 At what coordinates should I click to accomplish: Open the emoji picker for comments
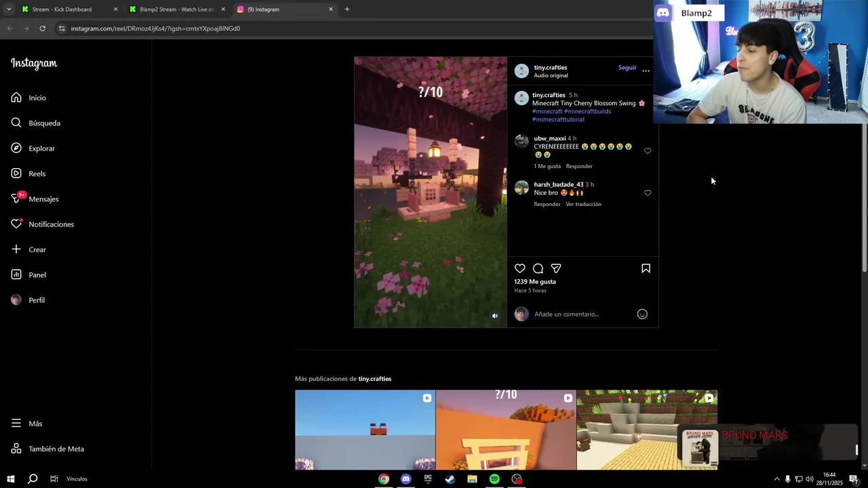(642, 314)
